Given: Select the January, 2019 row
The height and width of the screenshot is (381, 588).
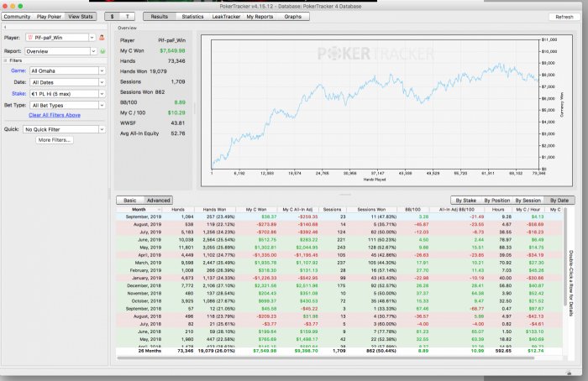Looking at the screenshot, I should point(339,278).
